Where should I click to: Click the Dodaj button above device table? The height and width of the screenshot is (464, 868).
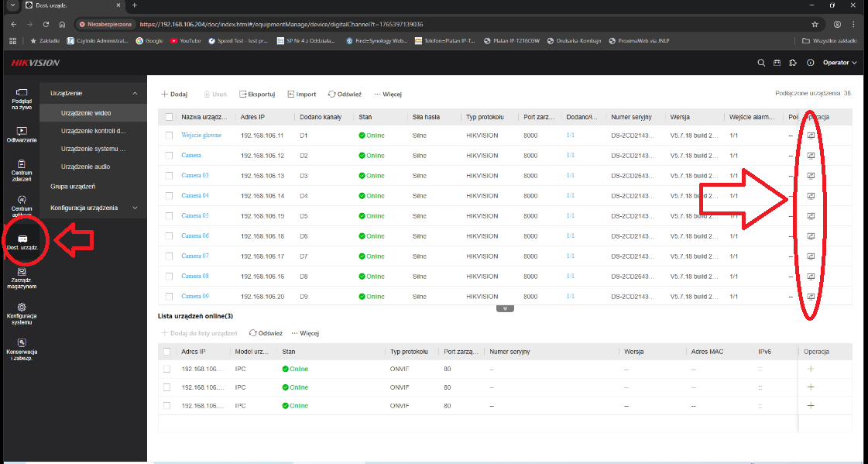click(x=174, y=94)
